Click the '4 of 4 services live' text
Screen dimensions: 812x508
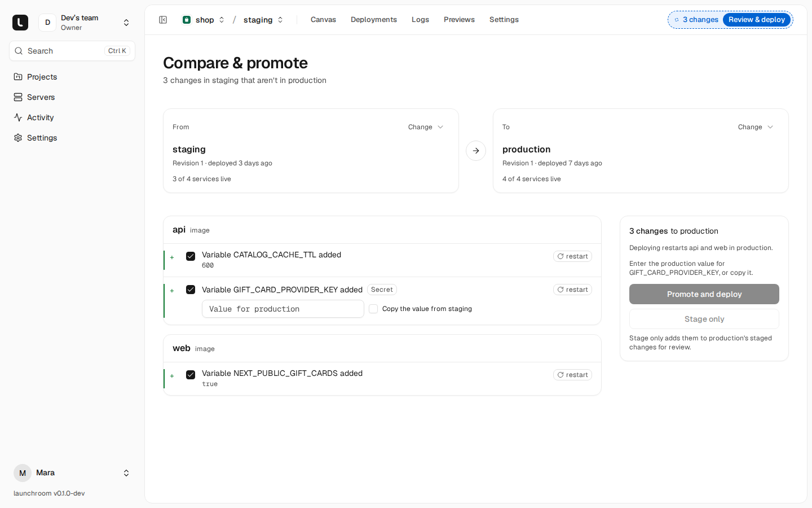point(532,179)
